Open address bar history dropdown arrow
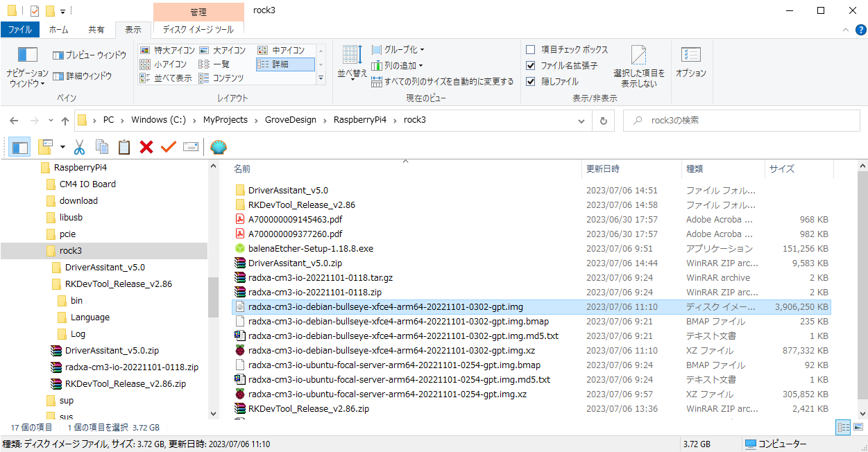868x452 pixels. point(581,121)
